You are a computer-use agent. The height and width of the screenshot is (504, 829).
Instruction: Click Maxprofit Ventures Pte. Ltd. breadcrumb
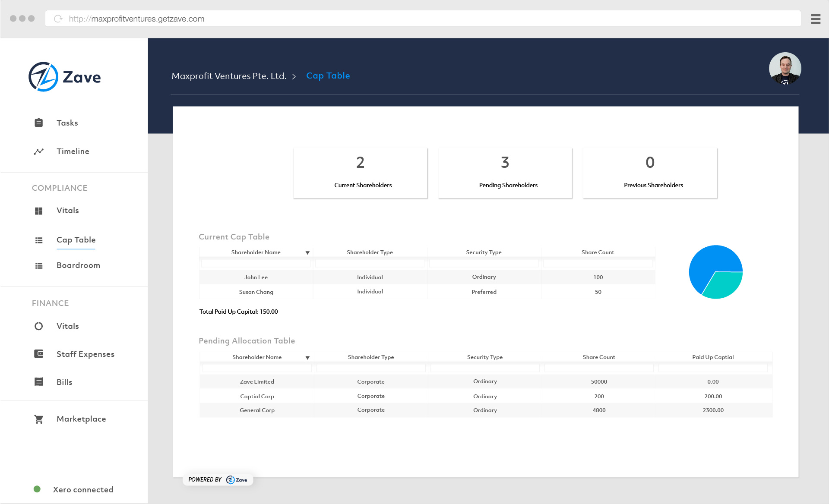click(229, 76)
